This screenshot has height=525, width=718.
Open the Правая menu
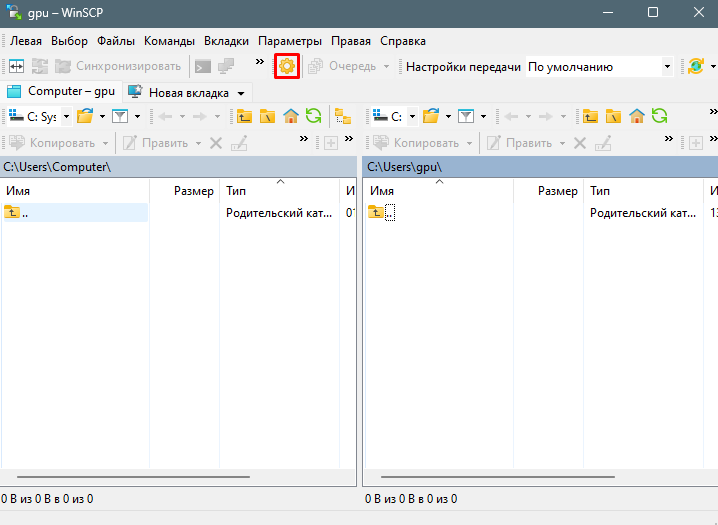pos(351,41)
